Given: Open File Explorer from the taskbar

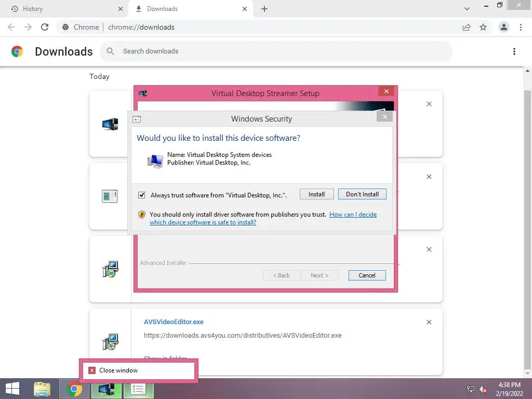Looking at the screenshot, I should click(x=42, y=389).
